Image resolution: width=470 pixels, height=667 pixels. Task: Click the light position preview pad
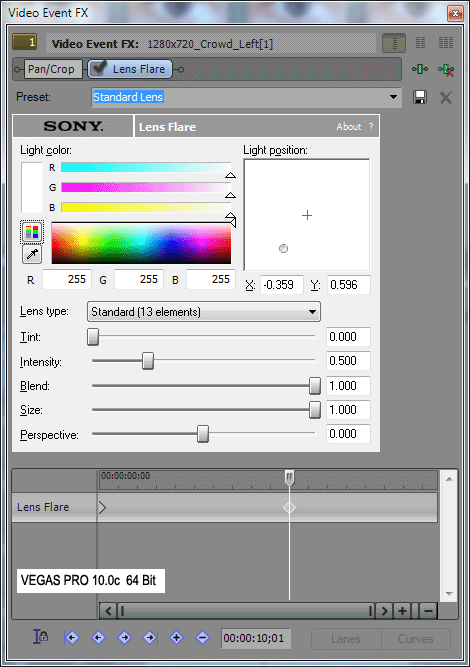click(x=307, y=215)
